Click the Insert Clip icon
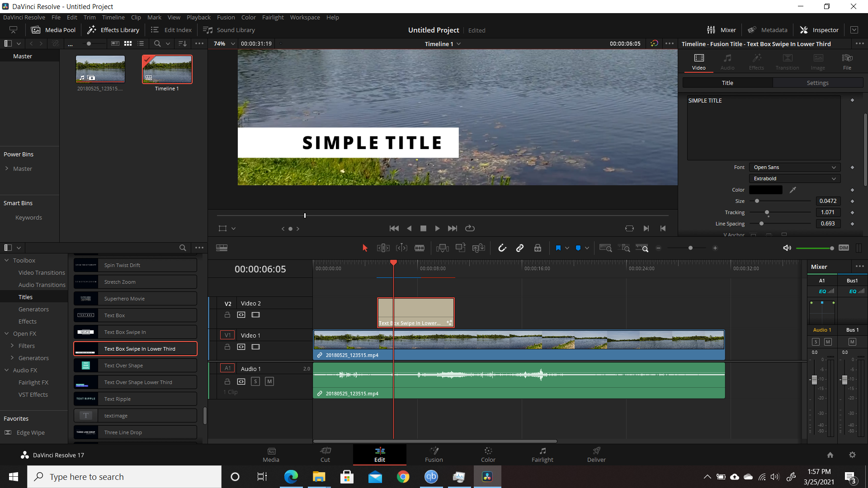 [x=442, y=248]
